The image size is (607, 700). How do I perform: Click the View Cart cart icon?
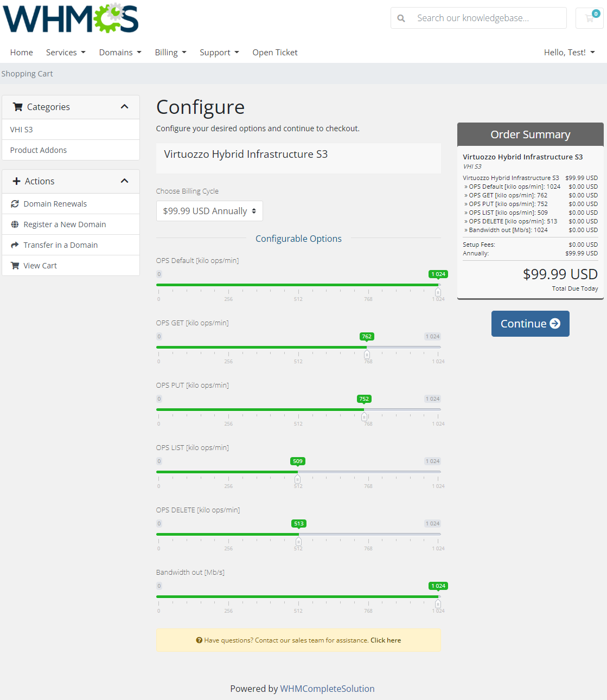(15, 266)
